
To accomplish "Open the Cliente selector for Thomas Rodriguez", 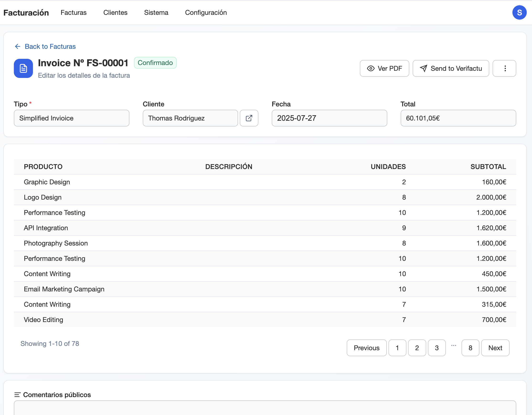I will (x=190, y=118).
